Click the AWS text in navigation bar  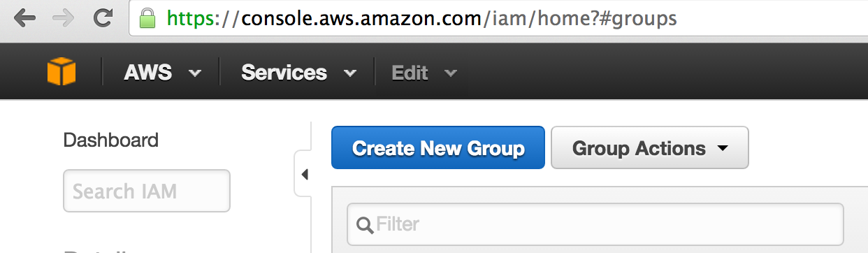pos(147,73)
